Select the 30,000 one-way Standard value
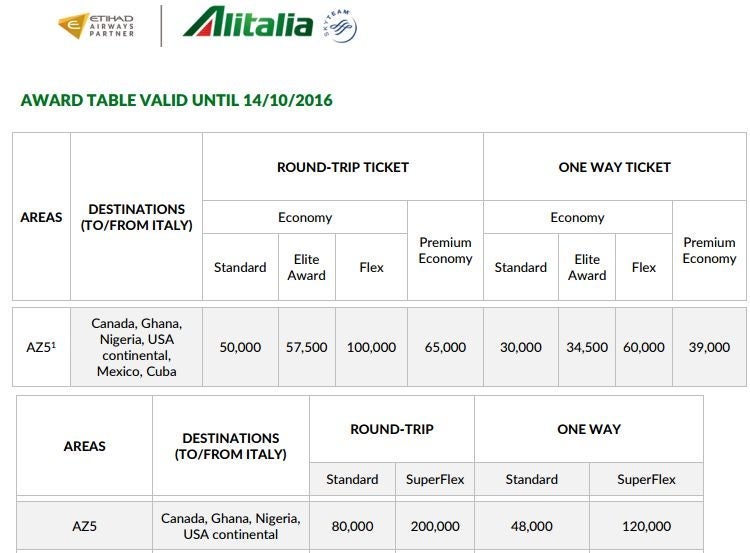750x553 pixels. tap(520, 347)
